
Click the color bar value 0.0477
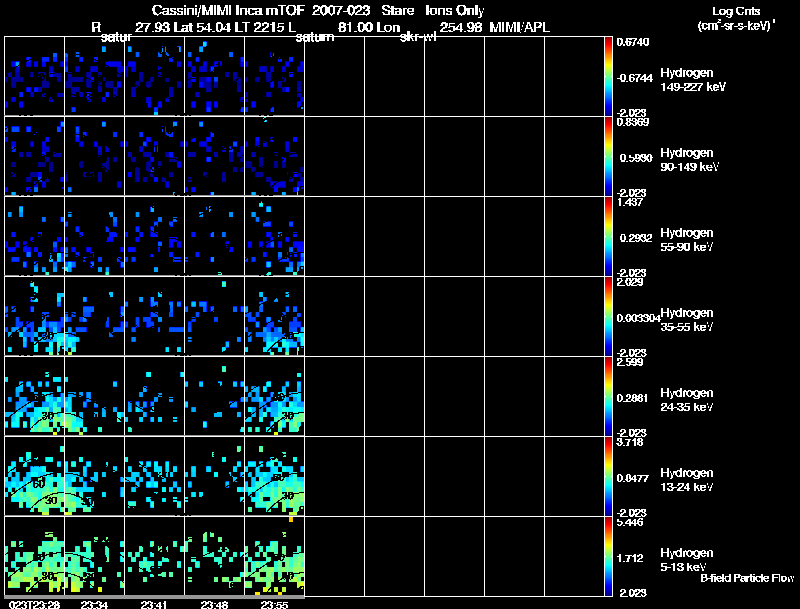click(x=633, y=478)
